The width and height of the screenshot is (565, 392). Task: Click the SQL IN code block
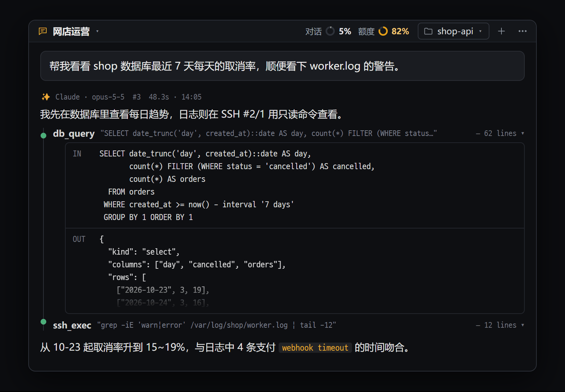tap(295, 185)
